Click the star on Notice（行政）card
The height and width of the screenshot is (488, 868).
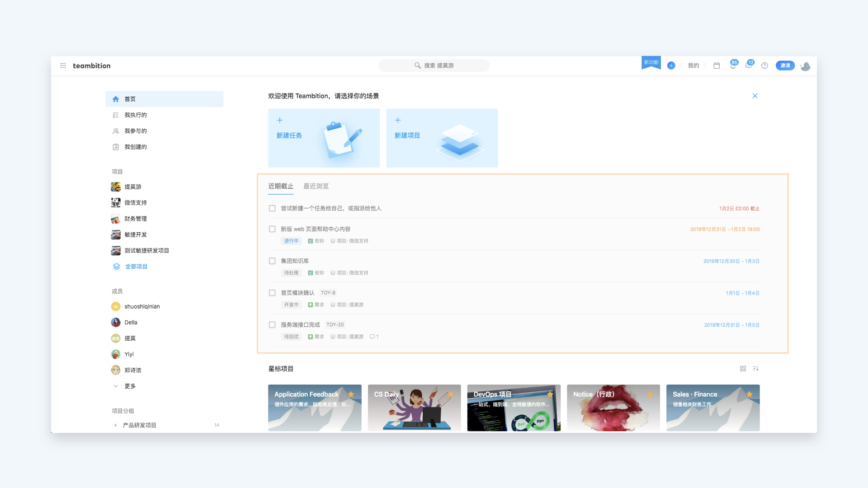click(x=650, y=394)
